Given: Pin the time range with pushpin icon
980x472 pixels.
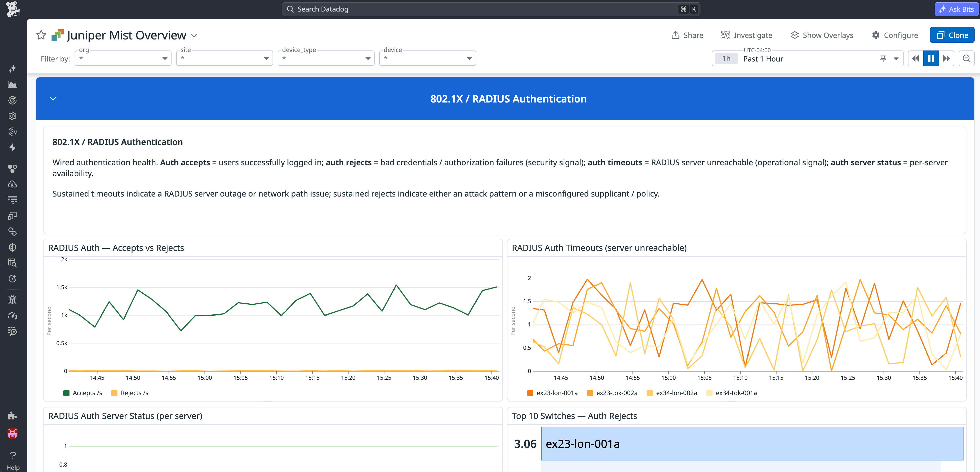Looking at the screenshot, I should click(x=883, y=59).
